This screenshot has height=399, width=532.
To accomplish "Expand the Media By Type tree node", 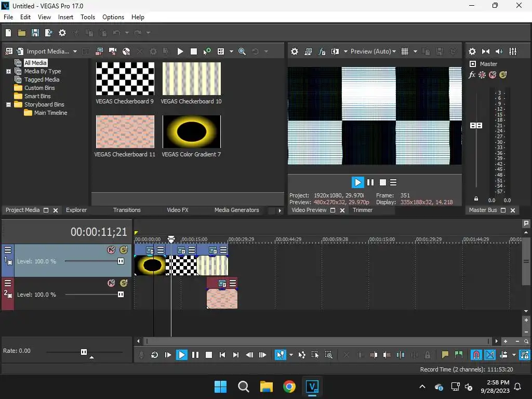I will [8, 71].
